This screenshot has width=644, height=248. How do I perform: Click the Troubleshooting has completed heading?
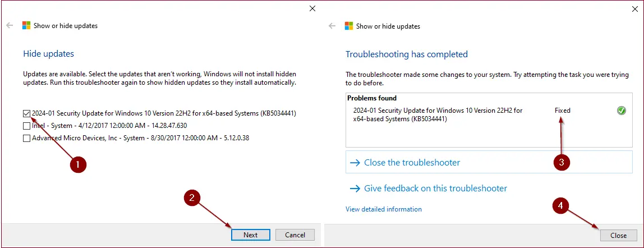(407, 54)
